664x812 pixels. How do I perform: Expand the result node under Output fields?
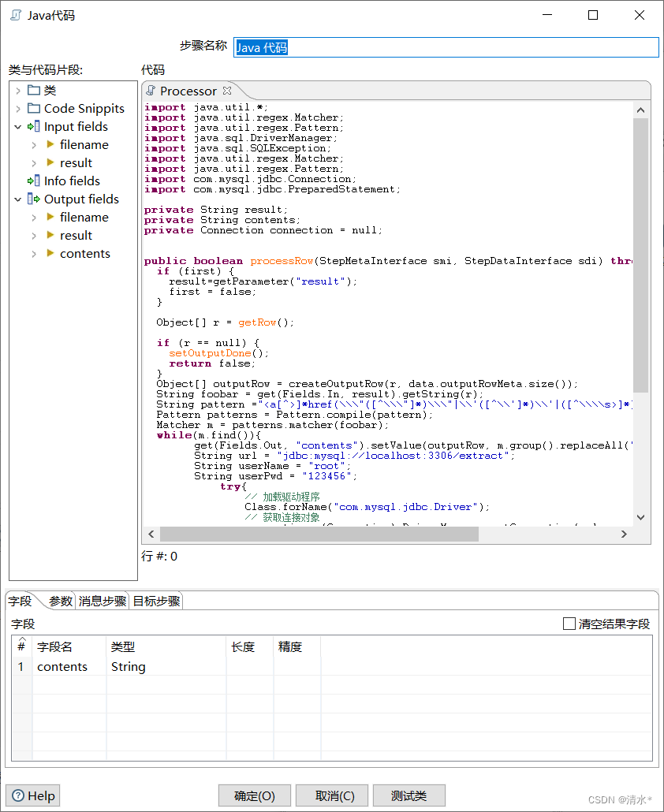click(33, 235)
